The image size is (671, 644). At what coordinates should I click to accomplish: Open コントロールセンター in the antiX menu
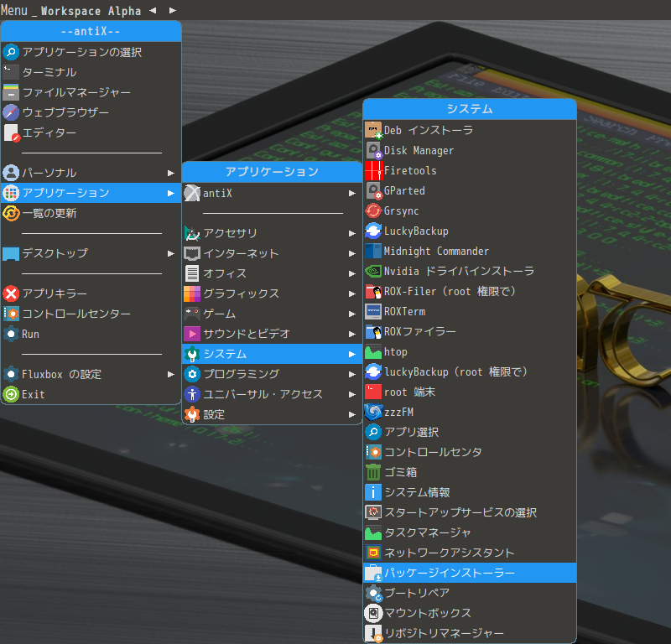[x=91, y=314]
